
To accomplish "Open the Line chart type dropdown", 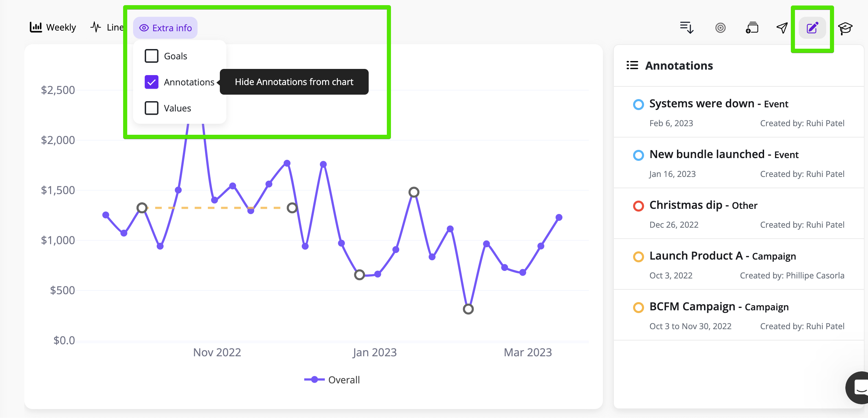I will click(x=107, y=27).
